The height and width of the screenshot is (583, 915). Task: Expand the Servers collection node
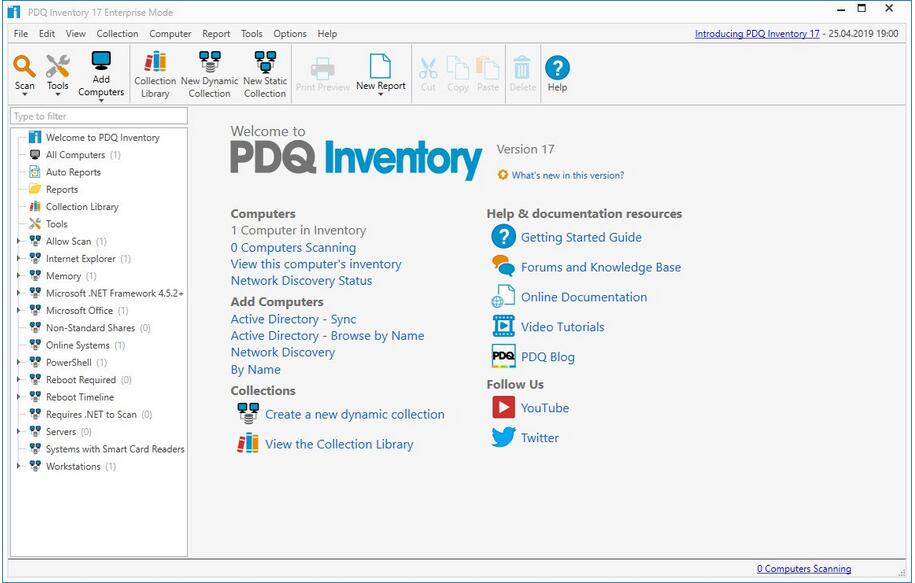tap(19, 431)
